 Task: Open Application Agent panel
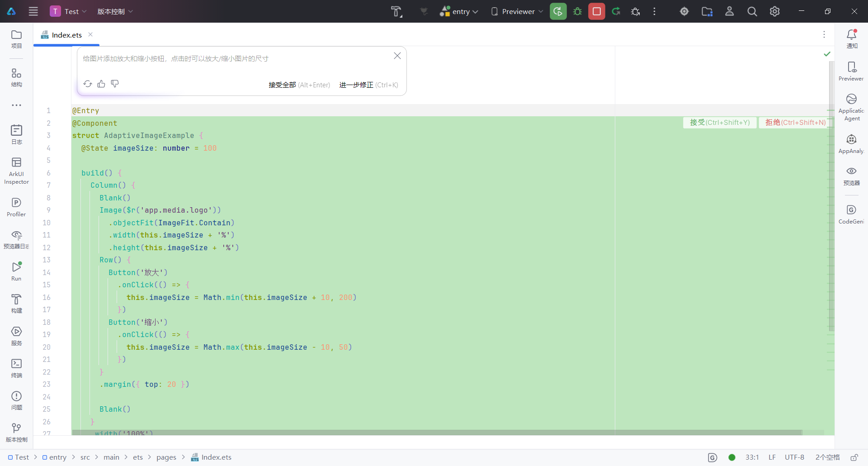click(852, 108)
